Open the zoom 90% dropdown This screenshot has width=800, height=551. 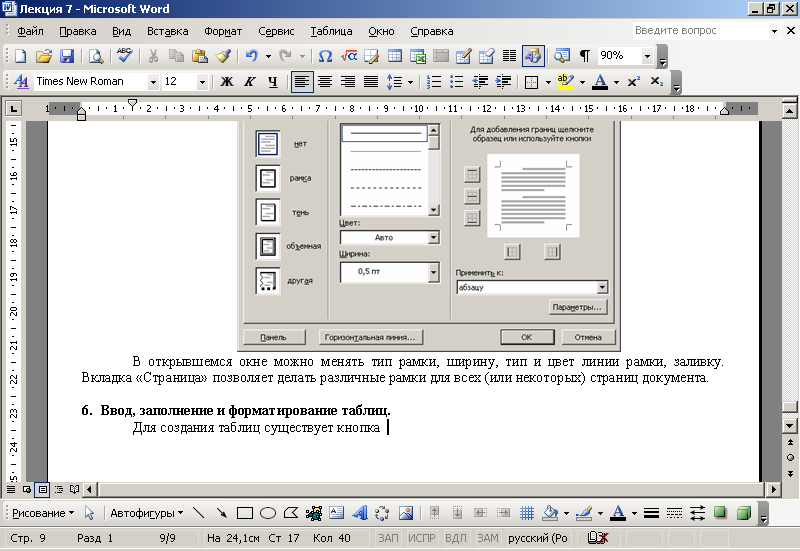tap(647, 56)
